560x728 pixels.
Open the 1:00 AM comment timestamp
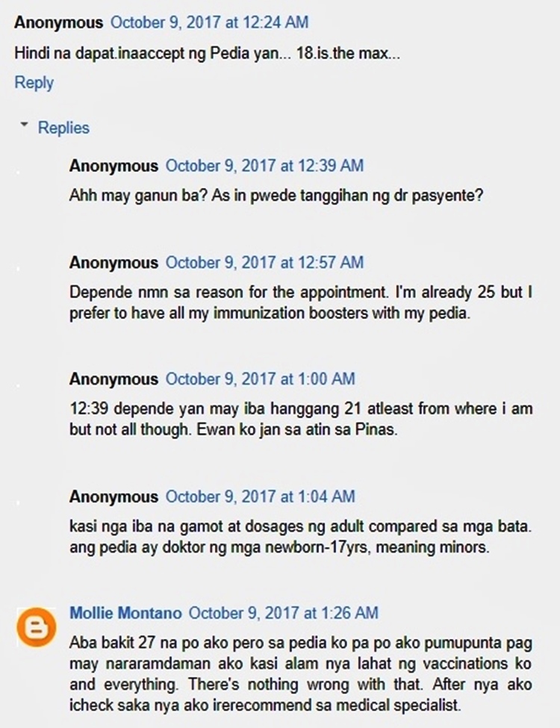coord(261,379)
